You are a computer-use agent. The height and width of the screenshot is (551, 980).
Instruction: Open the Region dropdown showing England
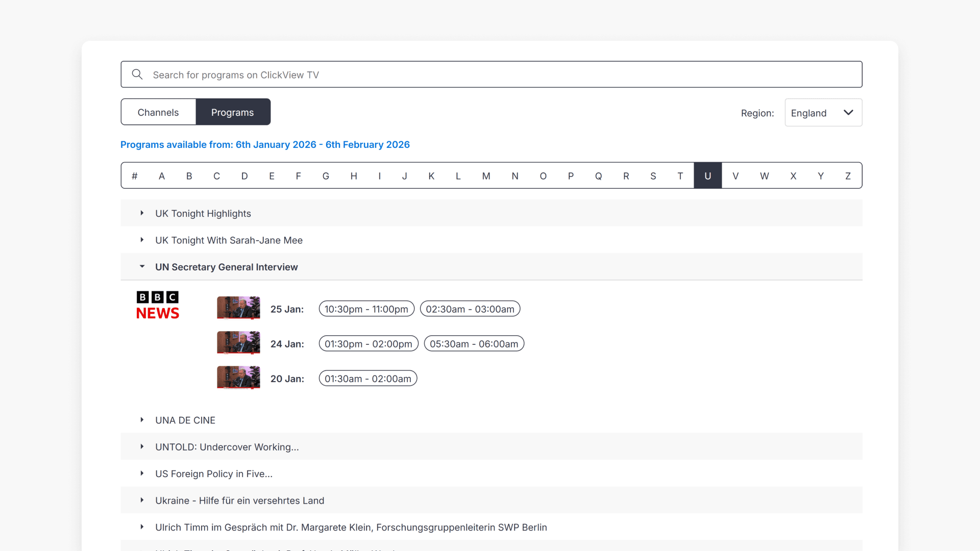coord(823,113)
